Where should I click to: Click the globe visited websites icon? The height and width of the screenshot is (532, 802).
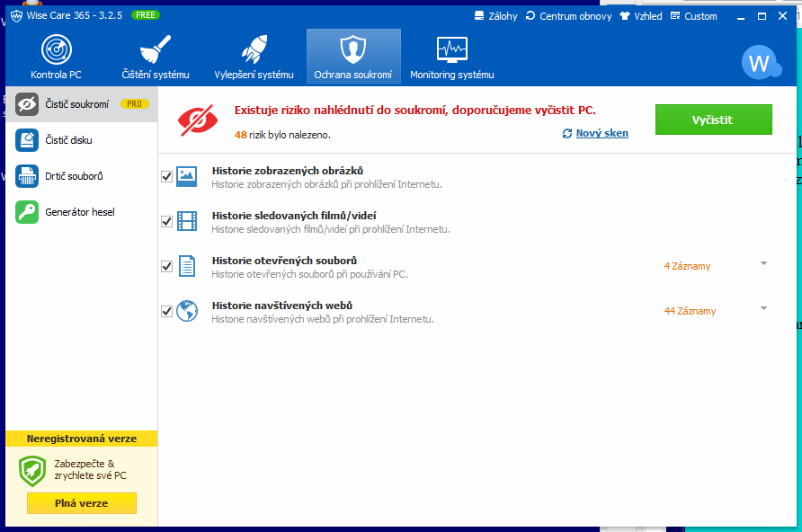pos(187,311)
